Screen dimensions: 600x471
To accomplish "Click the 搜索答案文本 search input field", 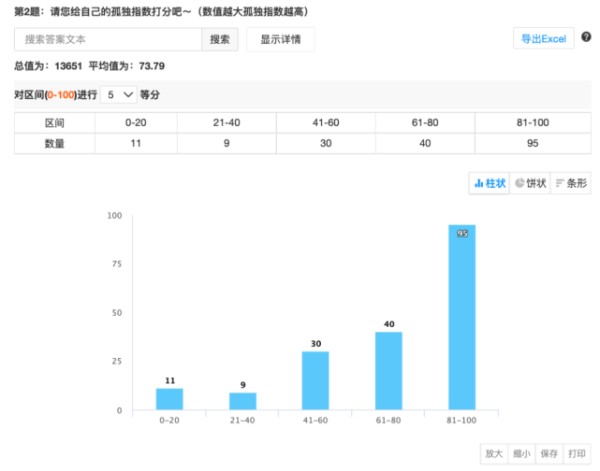I will point(108,39).
